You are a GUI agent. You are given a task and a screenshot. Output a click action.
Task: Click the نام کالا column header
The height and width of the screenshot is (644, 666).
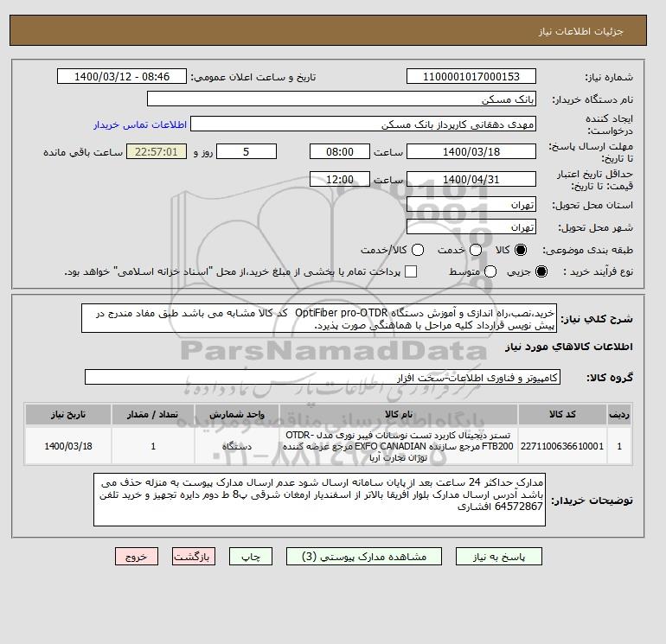399,414
